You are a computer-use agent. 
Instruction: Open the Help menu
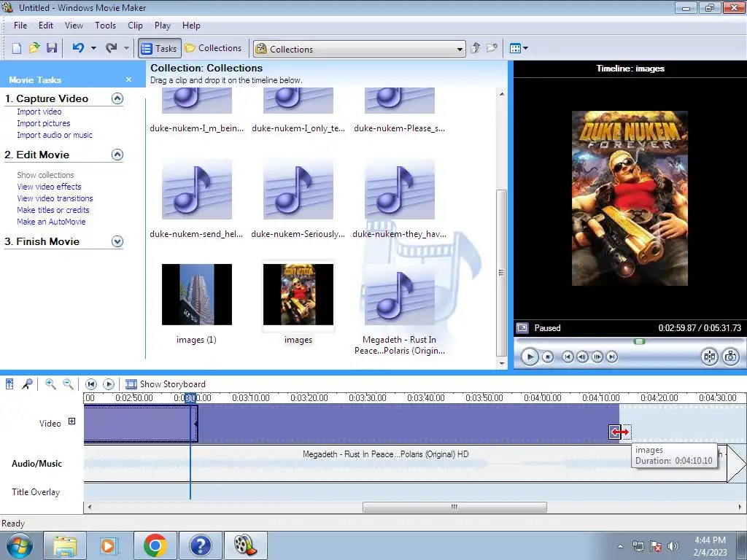(x=191, y=26)
